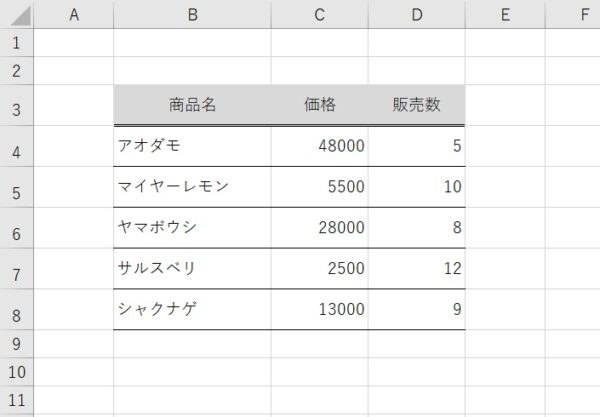Click the select-all corner triangle
This screenshot has width=600, height=417.
point(17,15)
